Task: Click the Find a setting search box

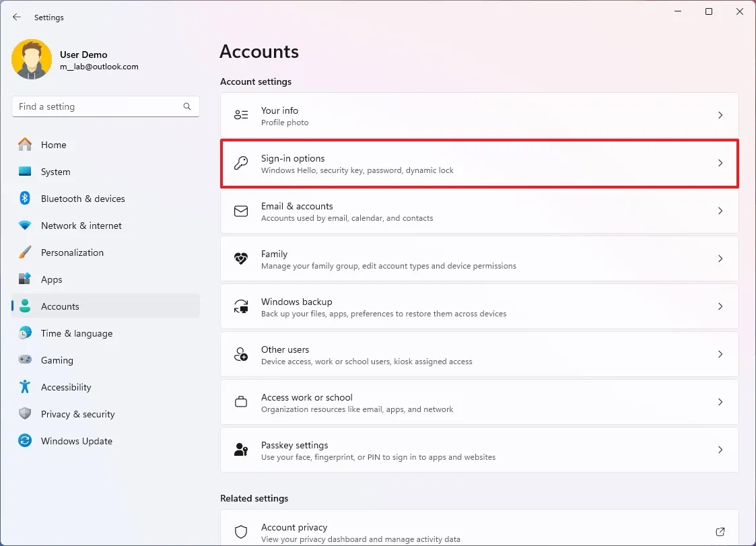Action: [105, 106]
